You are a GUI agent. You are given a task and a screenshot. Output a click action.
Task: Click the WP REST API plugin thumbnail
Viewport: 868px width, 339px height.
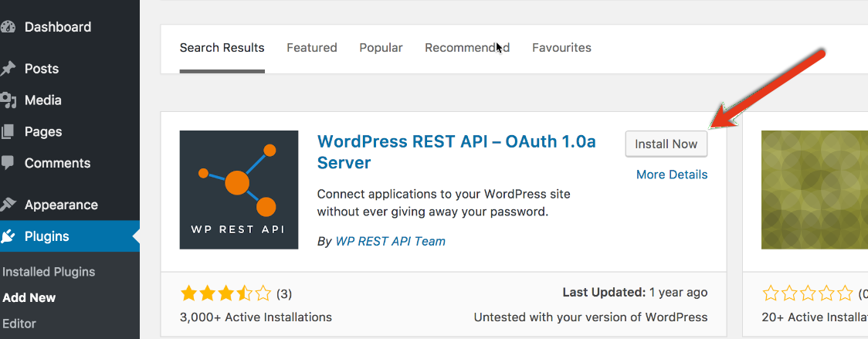(x=239, y=190)
